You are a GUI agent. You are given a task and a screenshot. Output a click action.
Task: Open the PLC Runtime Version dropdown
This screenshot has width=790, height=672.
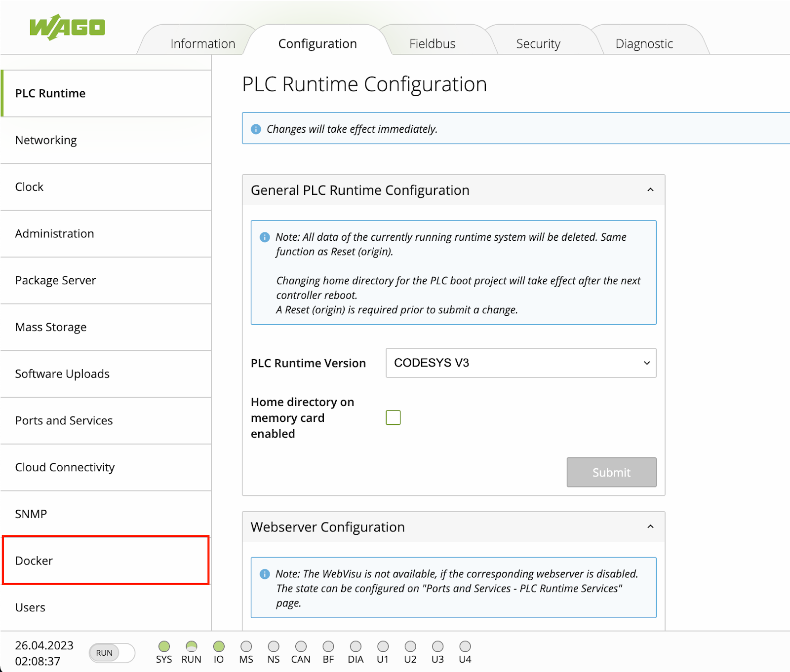pyautogui.click(x=520, y=363)
